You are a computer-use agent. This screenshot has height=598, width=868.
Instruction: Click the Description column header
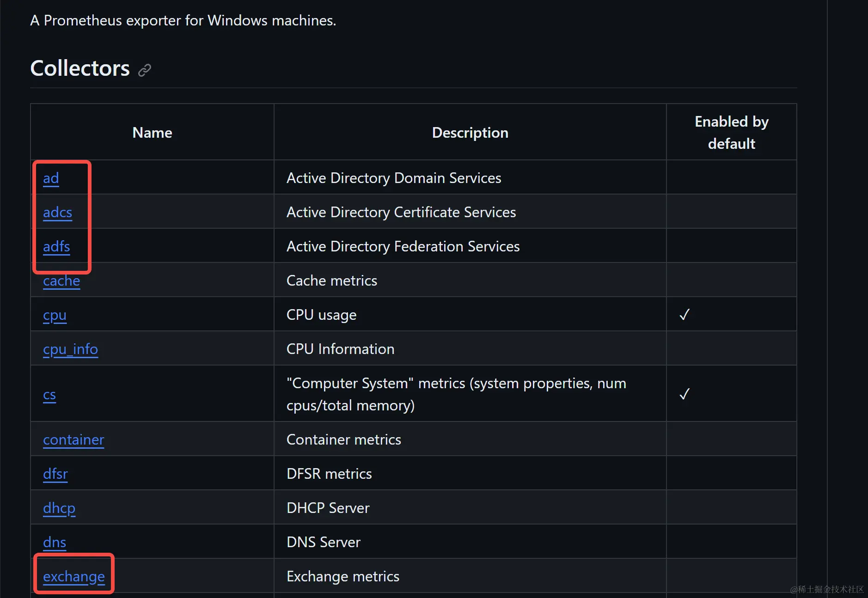tap(470, 133)
